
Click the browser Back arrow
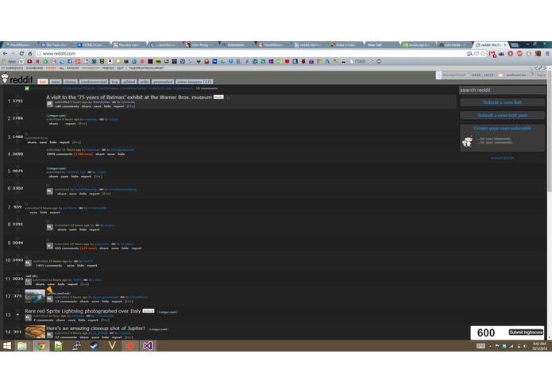coord(5,53)
